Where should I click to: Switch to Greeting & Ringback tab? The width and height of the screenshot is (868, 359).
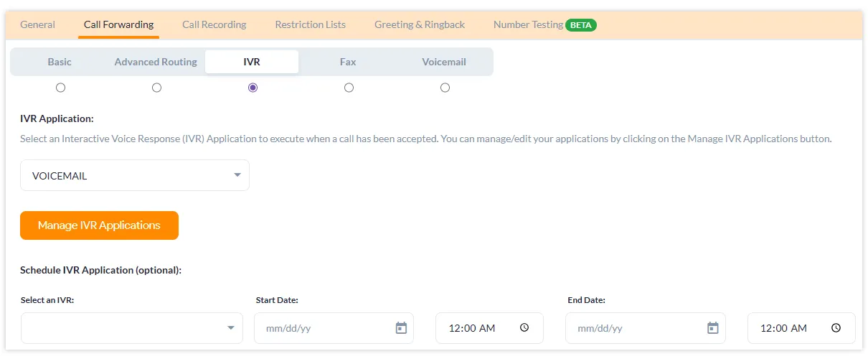click(420, 24)
